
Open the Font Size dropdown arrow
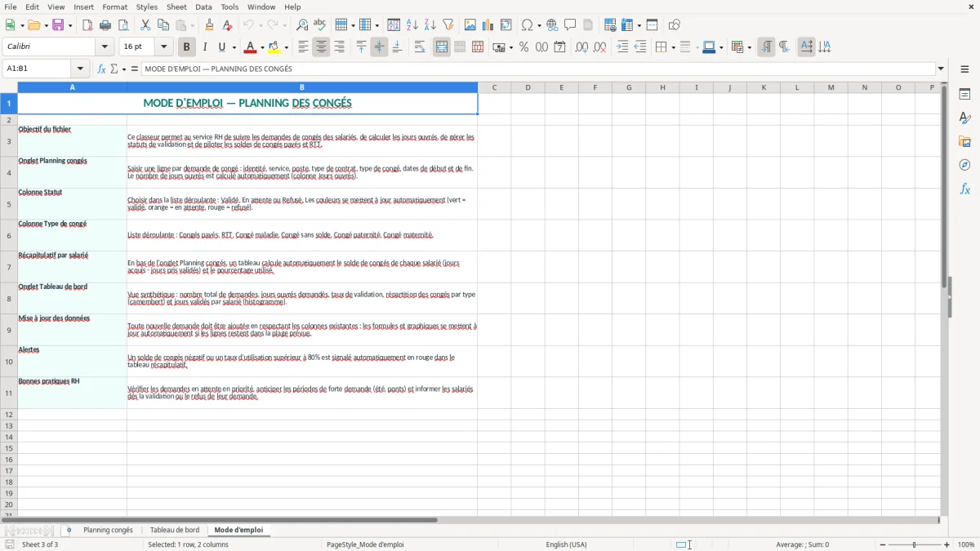(x=163, y=47)
